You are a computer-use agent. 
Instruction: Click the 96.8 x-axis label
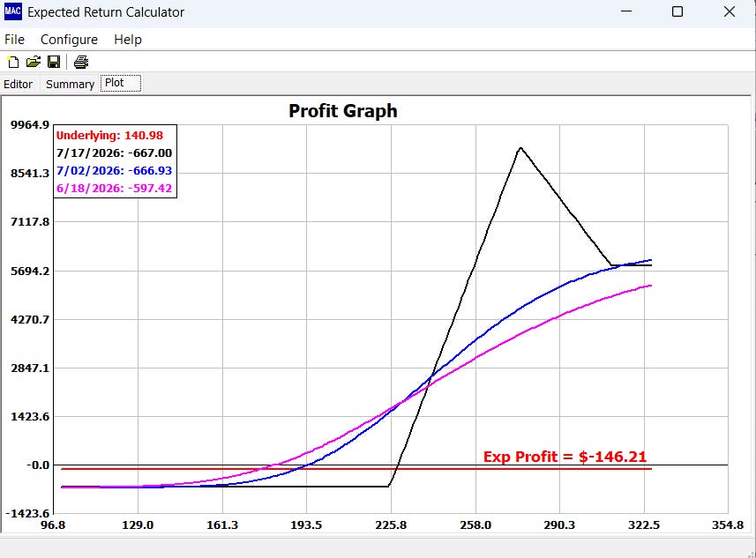[53, 525]
